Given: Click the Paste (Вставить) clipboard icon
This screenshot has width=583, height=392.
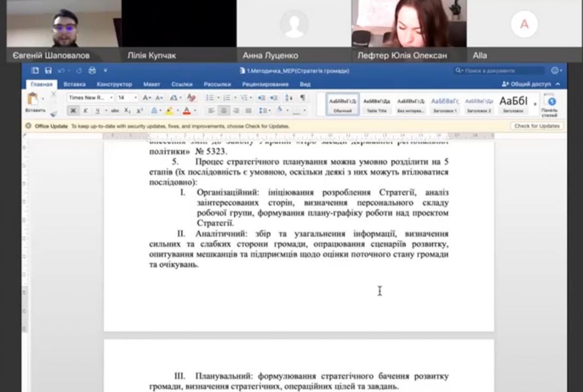Looking at the screenshot, I should [33, 99].
